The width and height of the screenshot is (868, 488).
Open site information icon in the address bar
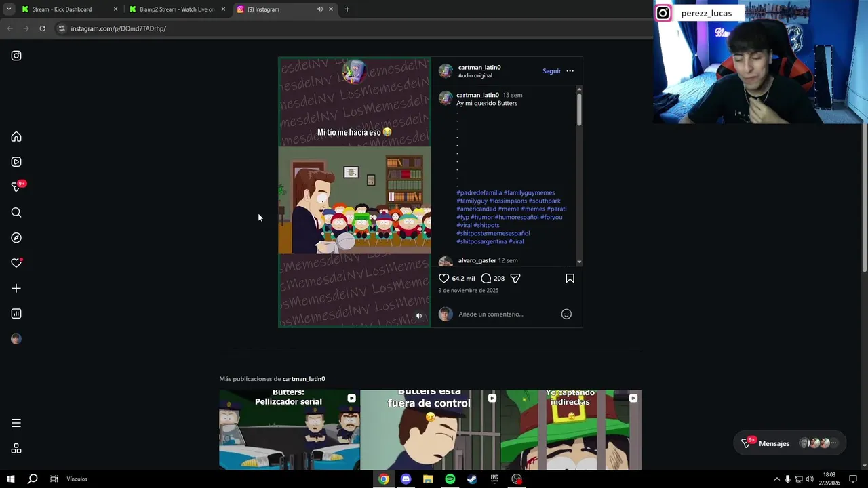click(62, 28)
